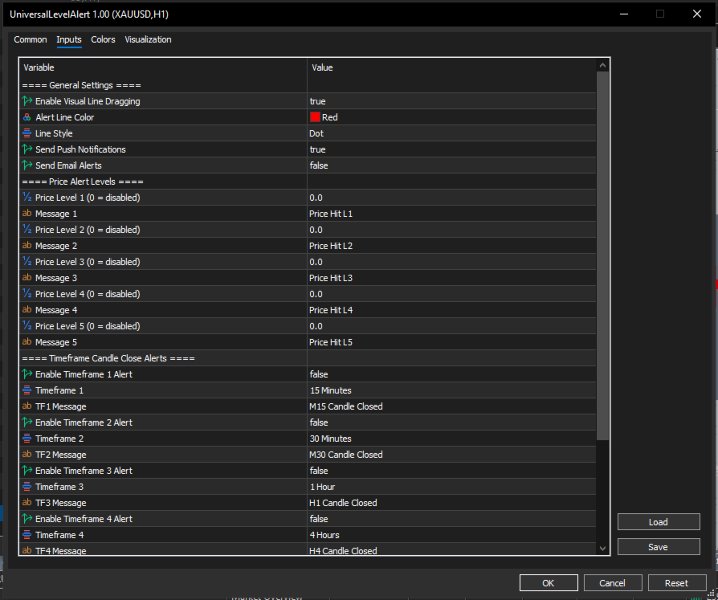Click the number icon beside Price Level 5
The height and width of the screenshot is (600, 718).
(x=27, y=326)
